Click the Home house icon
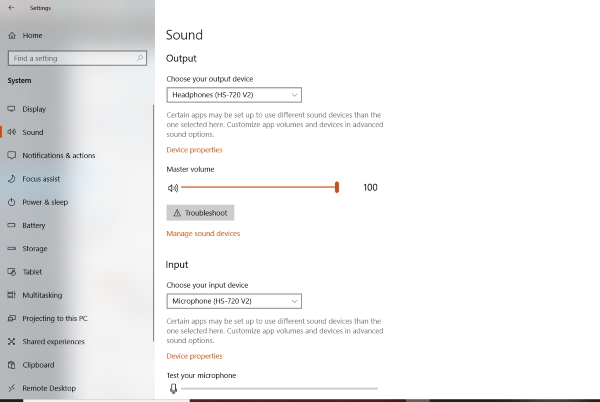The height and width of the screenshot is (402, 600). (x=12, y=36)
